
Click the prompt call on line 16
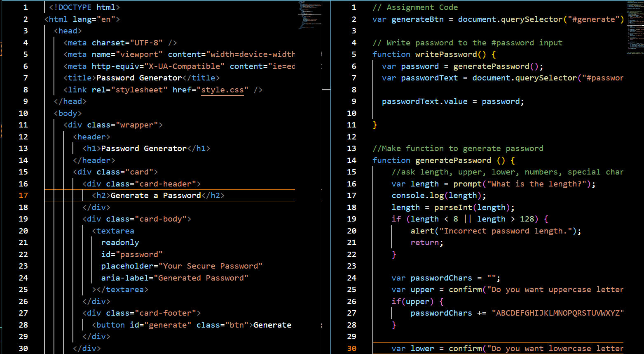[x=467, y=184]
